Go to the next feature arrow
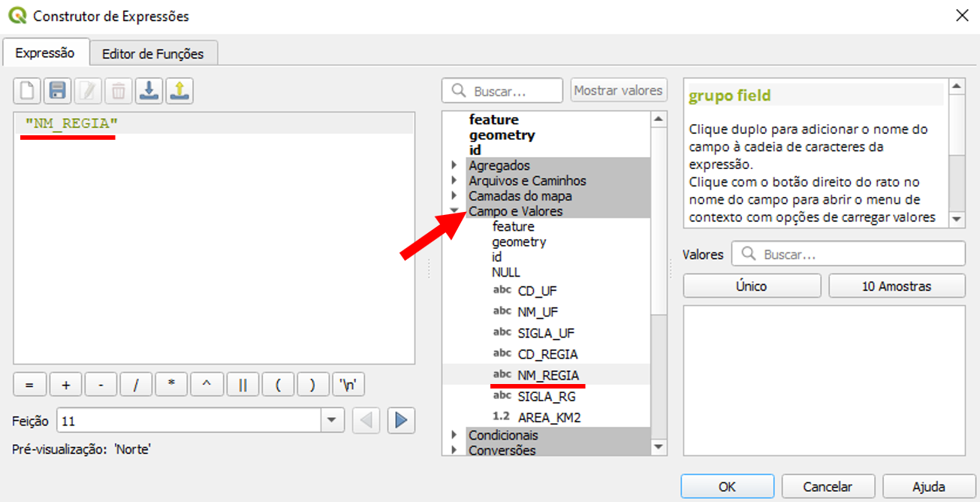Screen dimensions: 980x502 401,421
